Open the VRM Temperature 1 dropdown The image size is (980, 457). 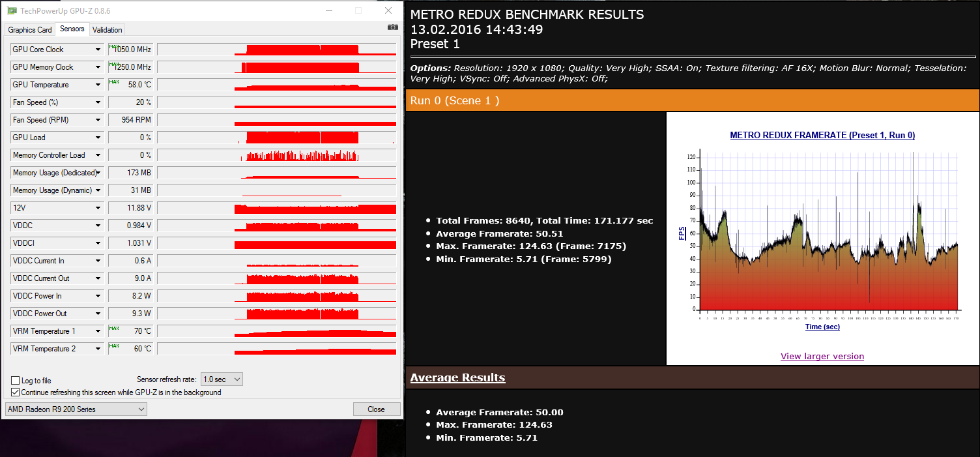pyautogui.click(x=98, y=331)
